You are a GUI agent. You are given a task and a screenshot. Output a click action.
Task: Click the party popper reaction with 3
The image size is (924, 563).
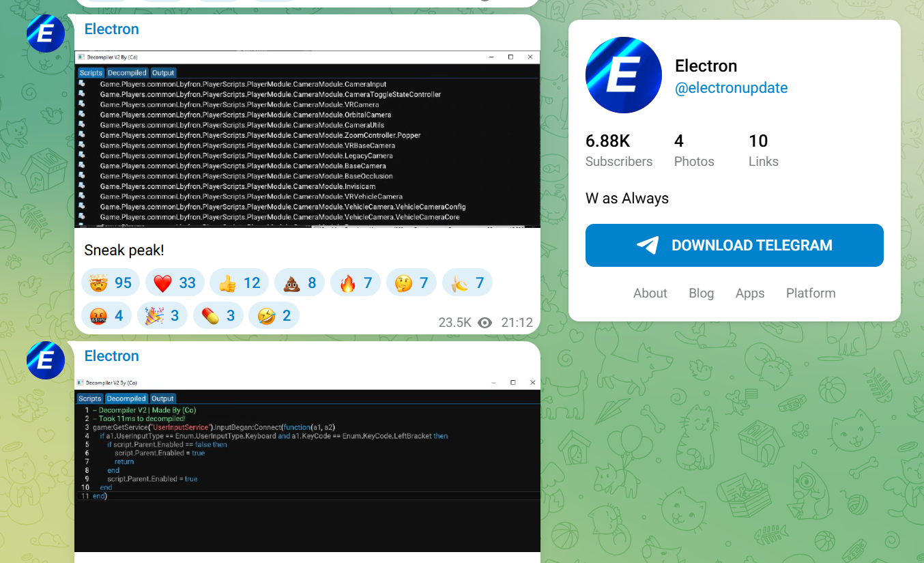tap(162, 316)
